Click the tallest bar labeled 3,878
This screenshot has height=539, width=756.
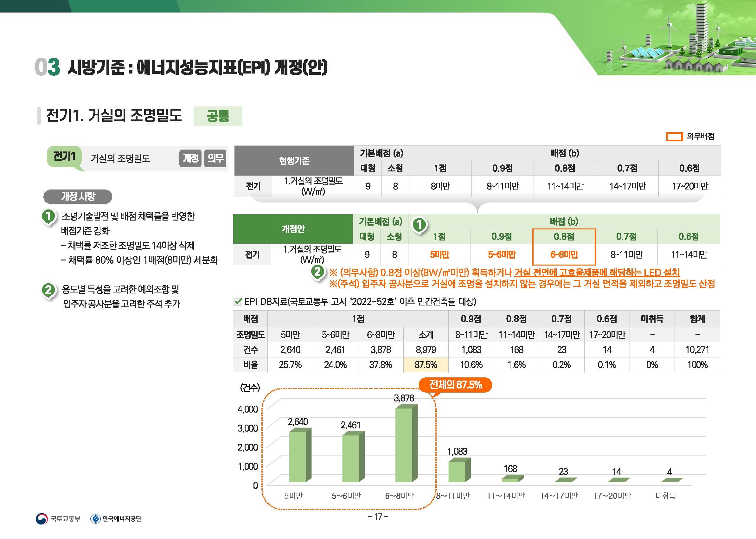[404, 445]
